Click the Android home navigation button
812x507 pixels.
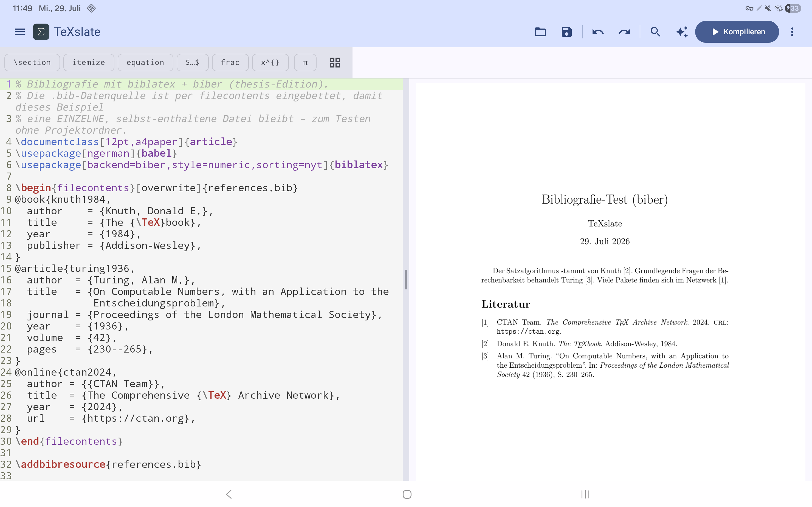tap(407, 494)
